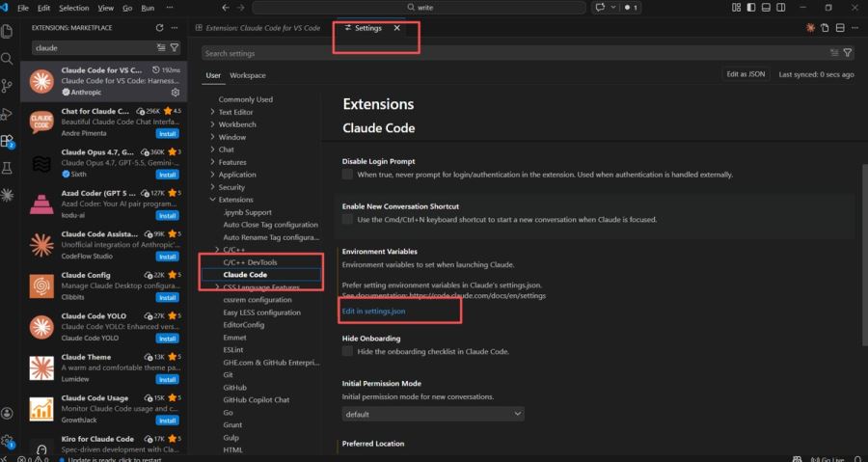
Task: Open Extensions Marketplace more actions menu
Action: 175,28
